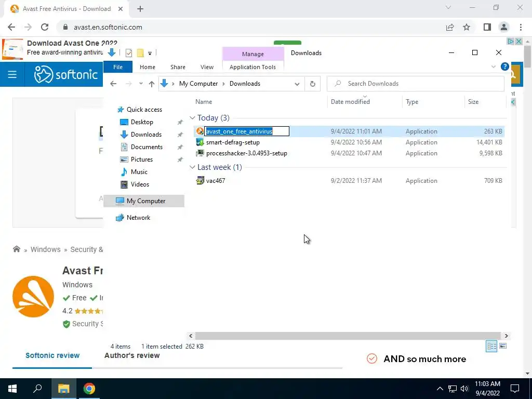Switch to Details view layout icon
This screenshot has height=399, width=532.
point(491,346)
